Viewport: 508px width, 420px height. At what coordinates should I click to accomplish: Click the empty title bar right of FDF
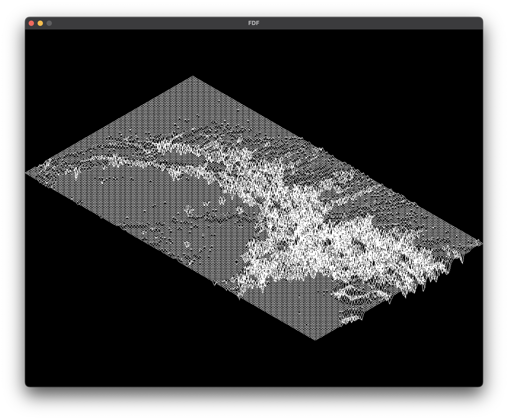click(x=363, y=23)
